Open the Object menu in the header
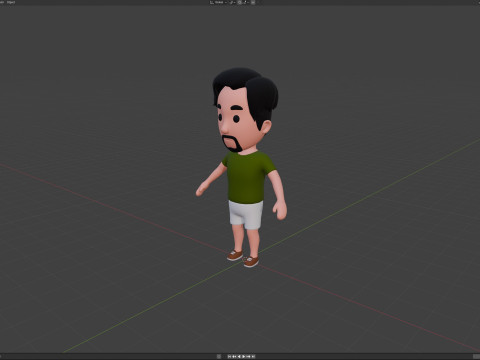Viewport: 480px width, 360px height. pos(11,2)
